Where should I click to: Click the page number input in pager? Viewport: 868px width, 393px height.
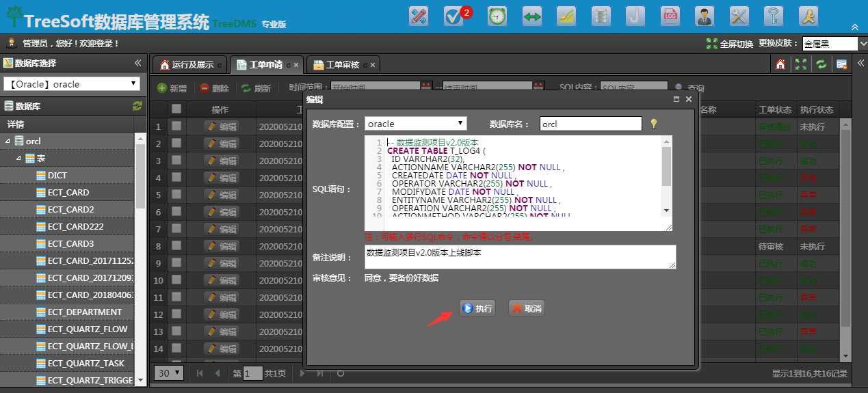pos(252,373)
